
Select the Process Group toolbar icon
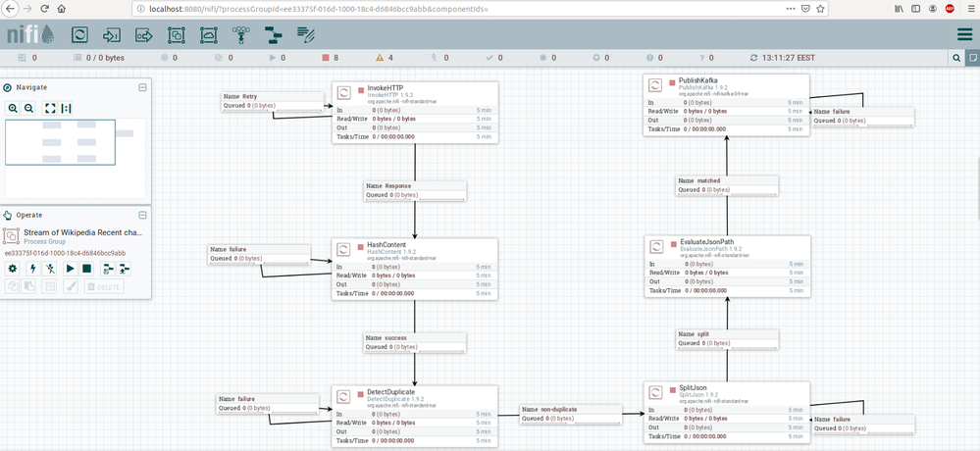click(177, 35)
